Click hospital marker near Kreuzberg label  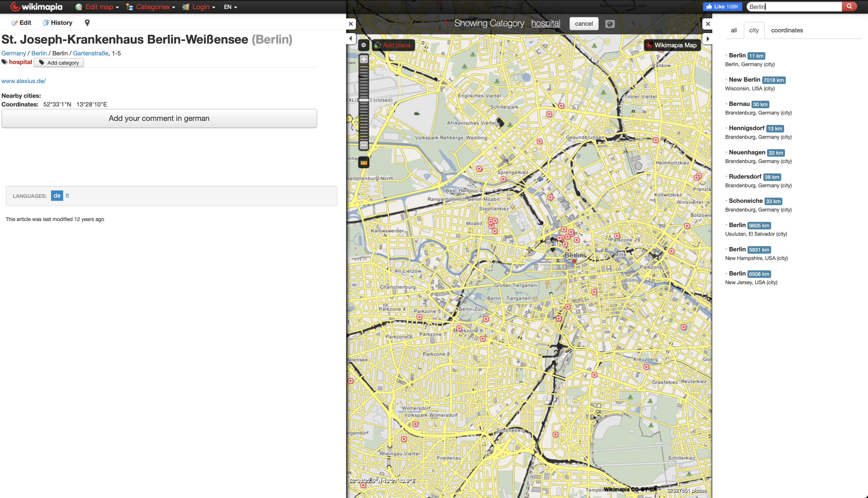(646, 367)
